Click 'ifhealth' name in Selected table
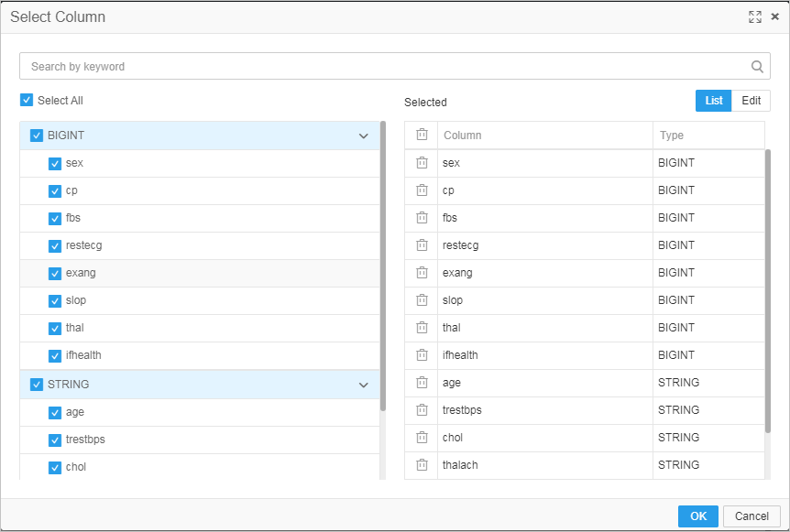Screen dimensions: 790x532 click(x=460, y=355)
